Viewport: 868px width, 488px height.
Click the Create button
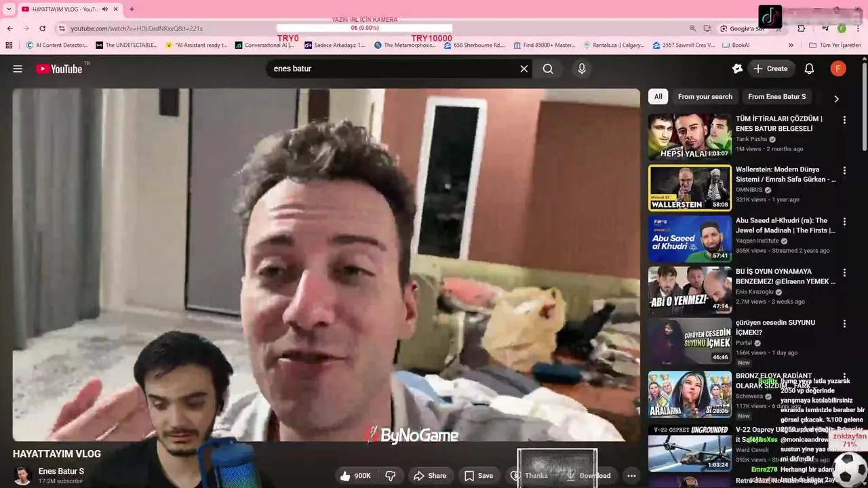(770, 68)
